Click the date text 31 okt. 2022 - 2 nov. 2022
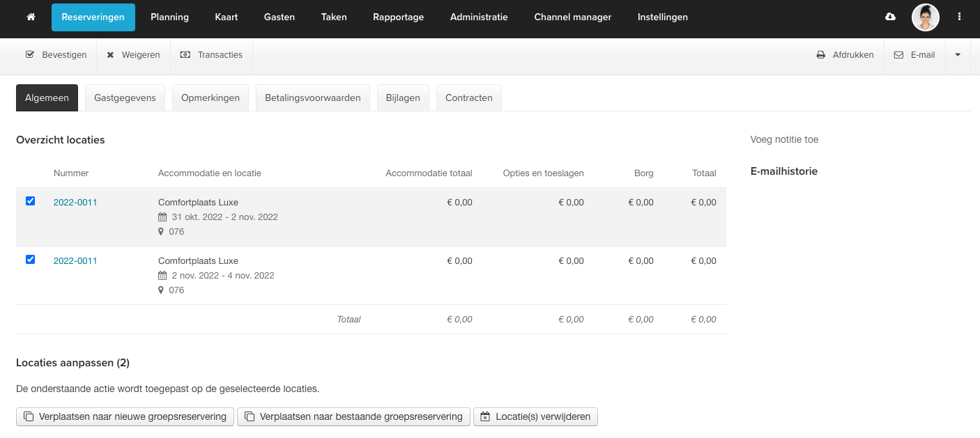 (225, 217)
